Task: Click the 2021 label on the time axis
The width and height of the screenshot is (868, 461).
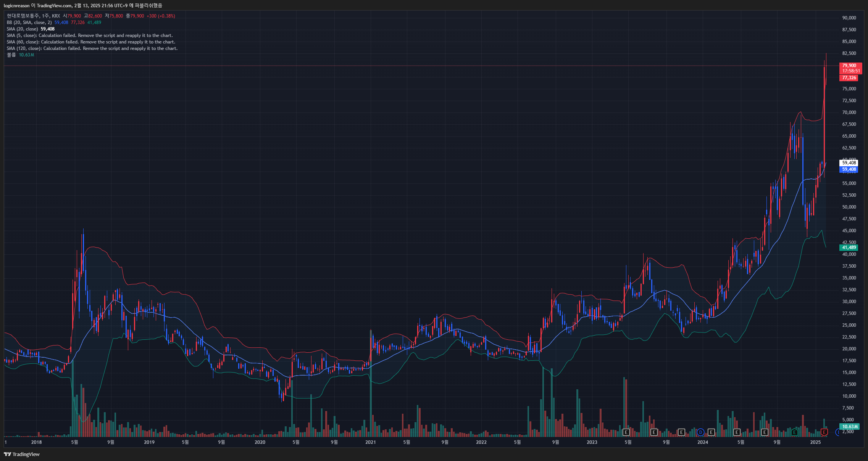Action: pyautogui.click(x=370, y=442)
